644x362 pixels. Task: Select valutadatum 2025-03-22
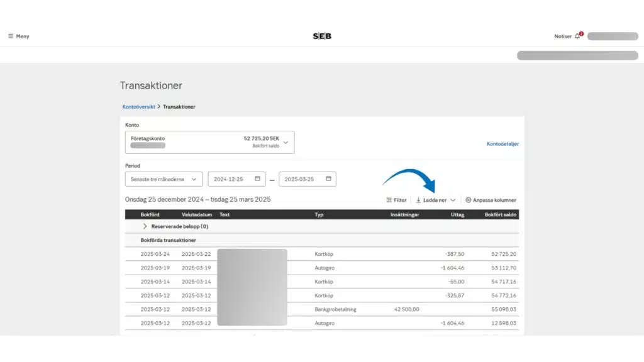click(x=196, y=254)
